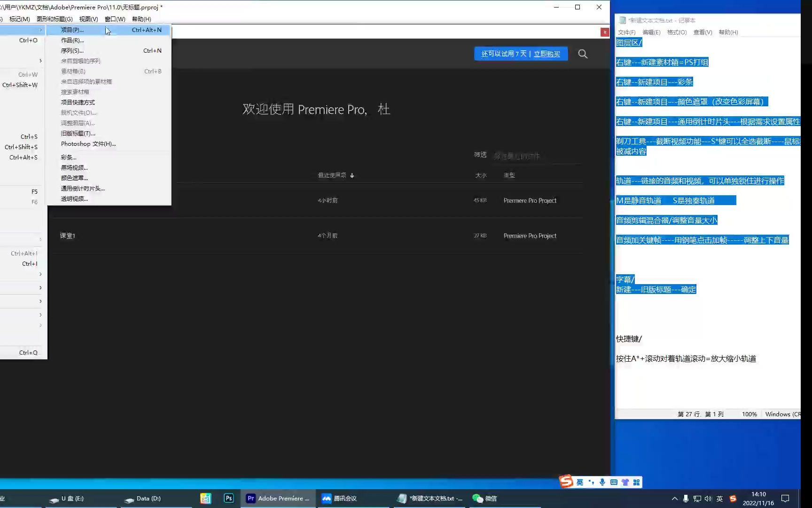The image size is (812, 508).
Task: Open the volume speaker tray icon
Action: click(x=708, y=499)
